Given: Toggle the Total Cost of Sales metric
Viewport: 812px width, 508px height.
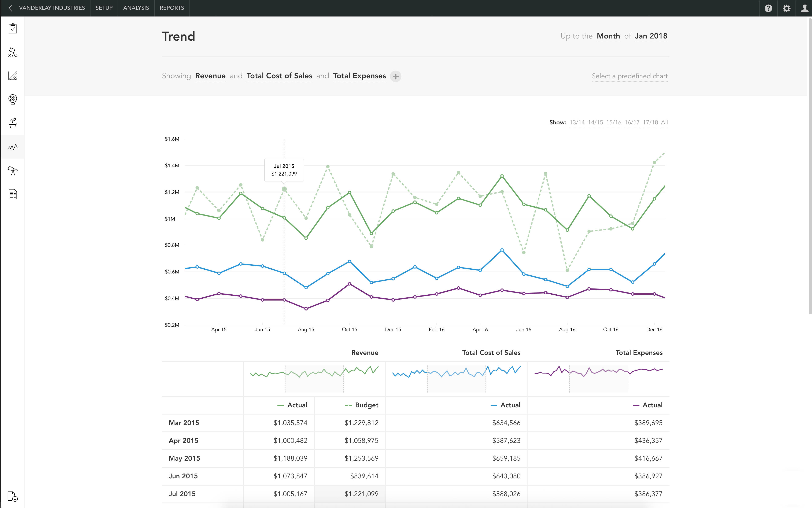Looking at the screenshot, I should click(279, 76).
